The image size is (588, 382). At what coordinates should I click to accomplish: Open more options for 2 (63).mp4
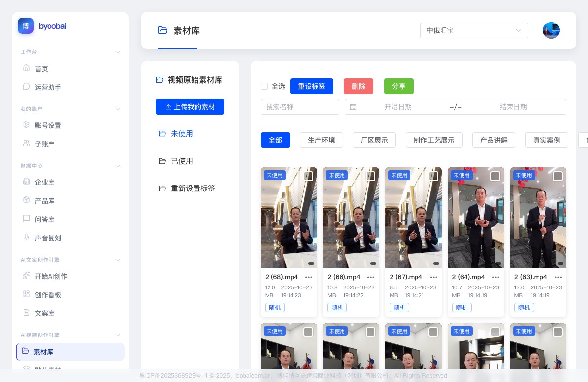pyautogui.click(x=558, y=277)
